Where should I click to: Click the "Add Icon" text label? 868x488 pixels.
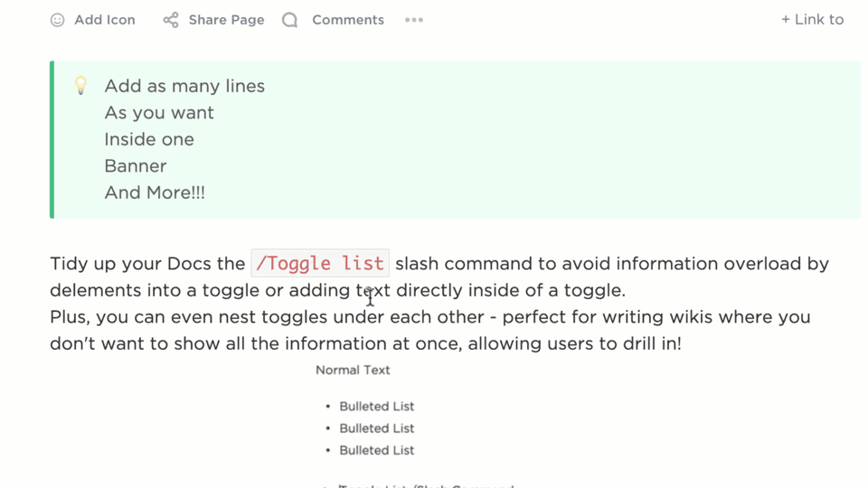[105, 20]
